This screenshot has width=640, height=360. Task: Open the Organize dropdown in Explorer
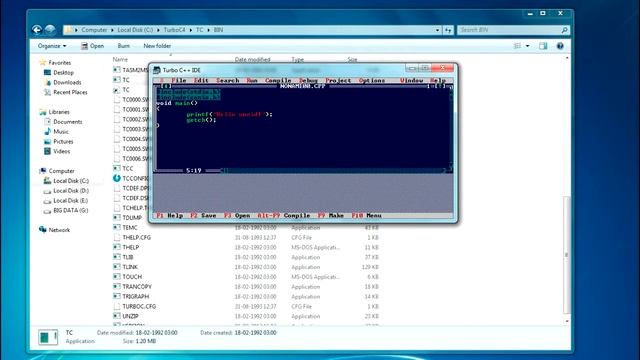click(x=52, y=46)
